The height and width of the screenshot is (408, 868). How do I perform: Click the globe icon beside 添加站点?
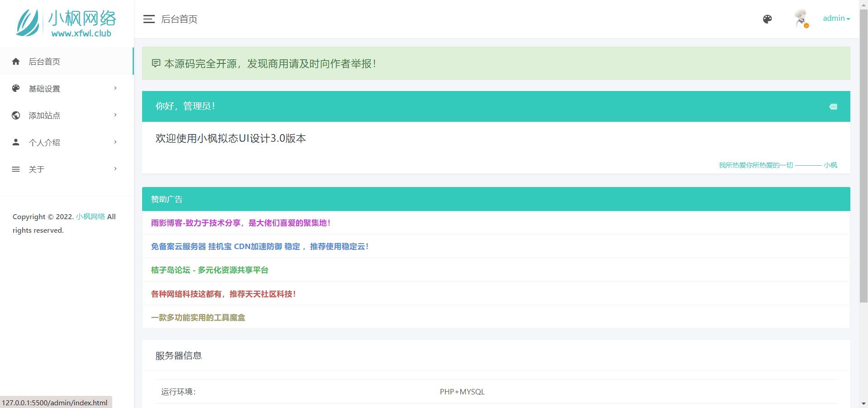[16, 115]
